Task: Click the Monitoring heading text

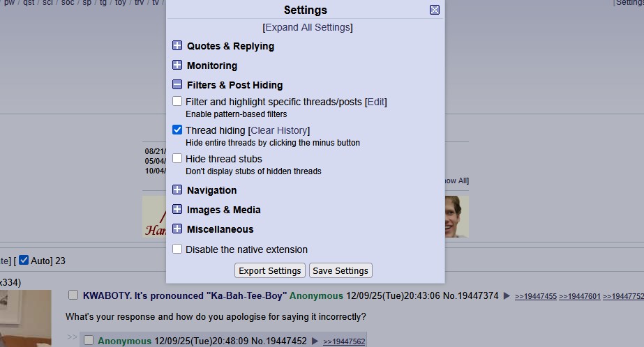Action: click(212, 65)
